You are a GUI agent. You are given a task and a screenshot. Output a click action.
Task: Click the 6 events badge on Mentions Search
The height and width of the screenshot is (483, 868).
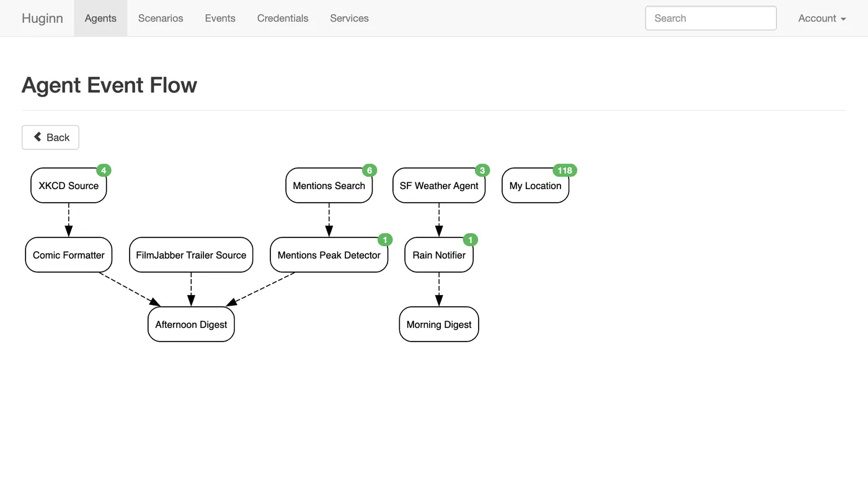[x=370, y=171]
